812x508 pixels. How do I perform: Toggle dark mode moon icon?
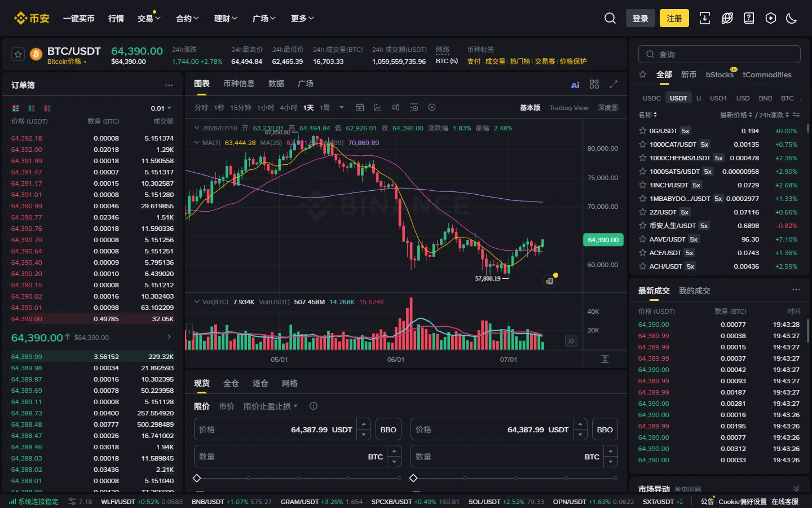tap(791, 18)
